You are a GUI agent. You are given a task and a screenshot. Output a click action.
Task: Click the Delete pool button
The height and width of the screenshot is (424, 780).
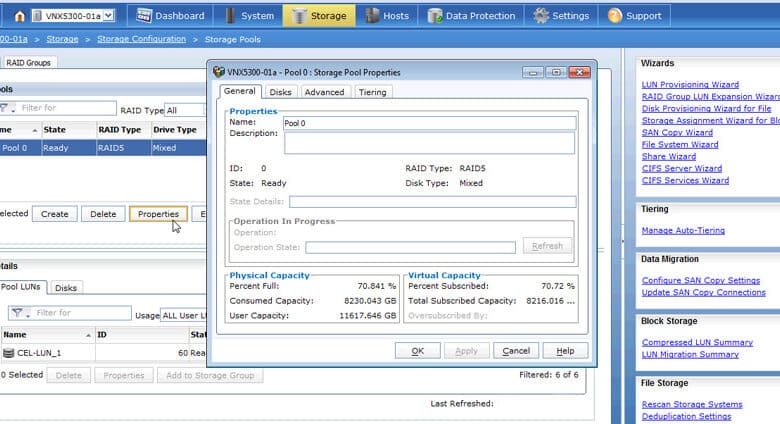[103, 214]
